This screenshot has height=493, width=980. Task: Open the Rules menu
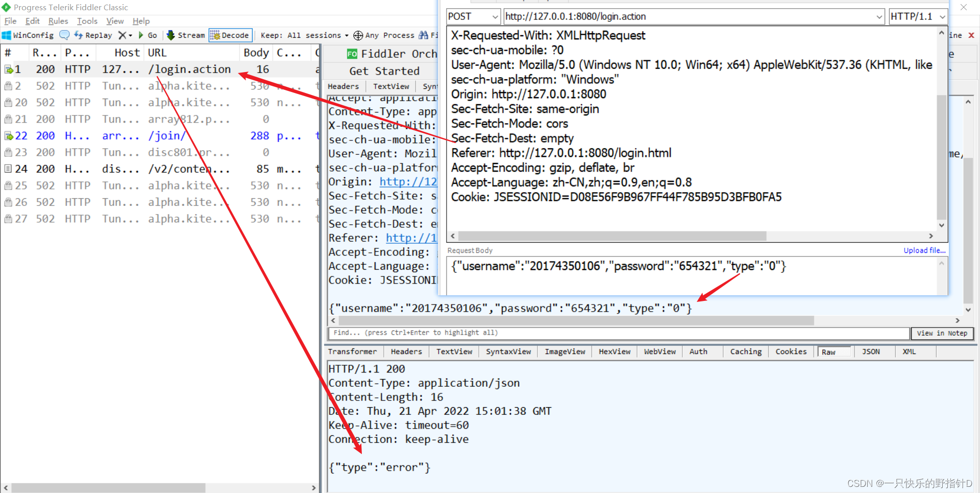pyautogui.click(x=58, y=21)
